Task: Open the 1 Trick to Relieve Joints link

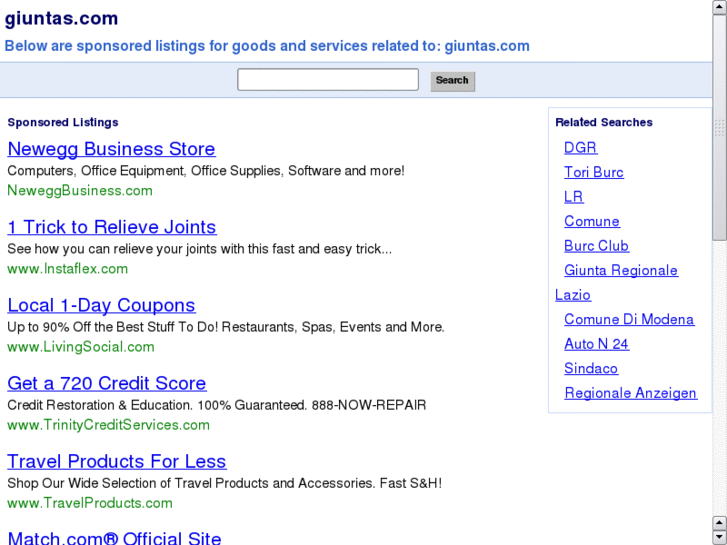Action: 112,227
